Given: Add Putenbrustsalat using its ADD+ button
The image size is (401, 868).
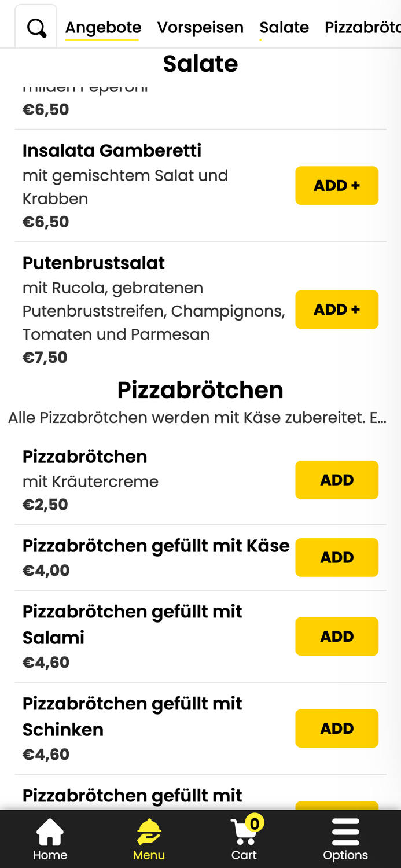Looking at the screenshot, I should (337, 309).
